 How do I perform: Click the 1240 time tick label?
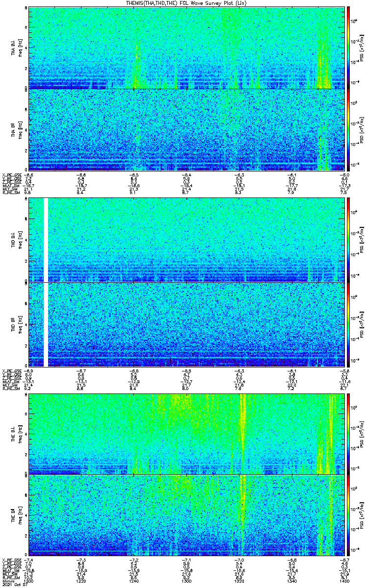pos(134,581)
